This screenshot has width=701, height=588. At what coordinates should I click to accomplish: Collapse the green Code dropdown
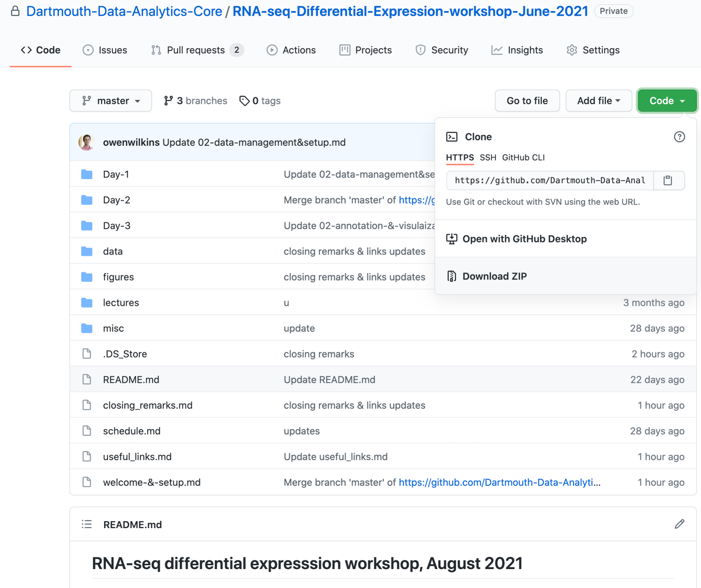pos(667,101)
